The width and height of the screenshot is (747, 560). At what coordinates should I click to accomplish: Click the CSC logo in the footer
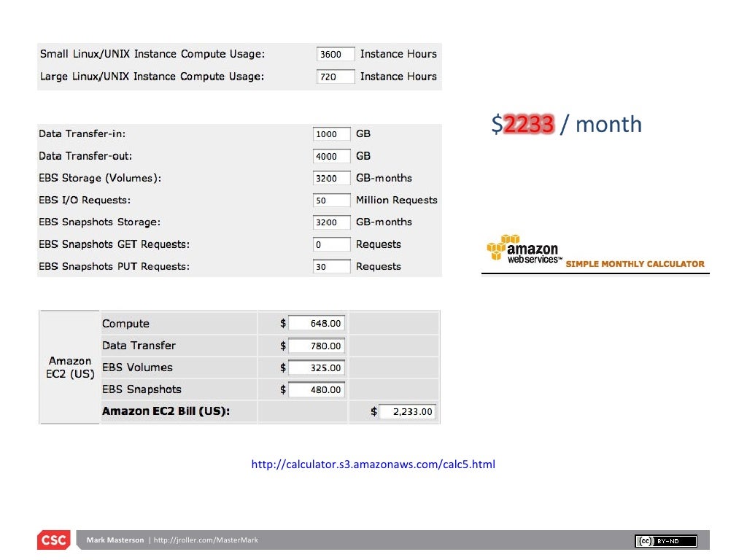pyautogui.click(x=54, y=540)
